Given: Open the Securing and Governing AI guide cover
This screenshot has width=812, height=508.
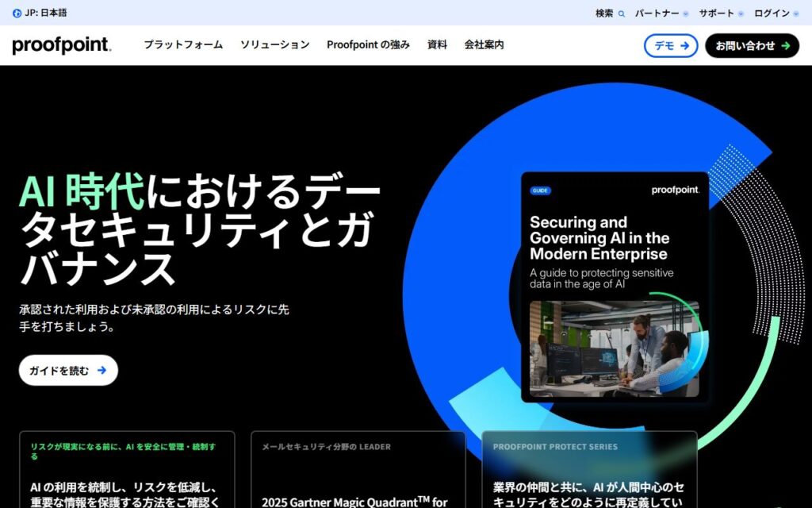Looking at the screenshot, I should 615,287.
